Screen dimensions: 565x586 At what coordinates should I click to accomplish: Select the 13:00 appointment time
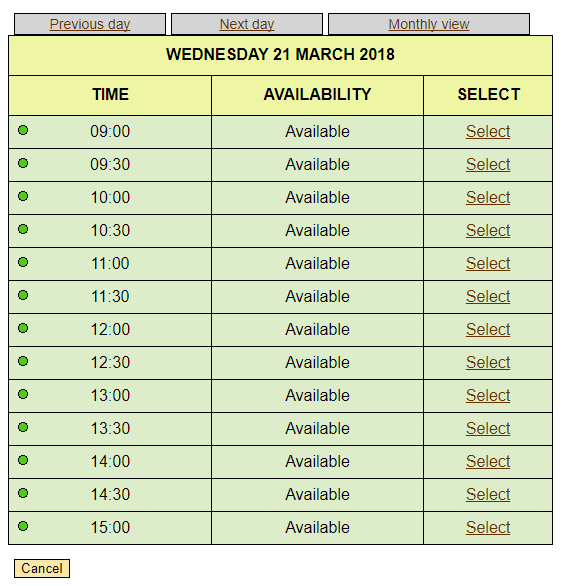click(x=488, y=395)
